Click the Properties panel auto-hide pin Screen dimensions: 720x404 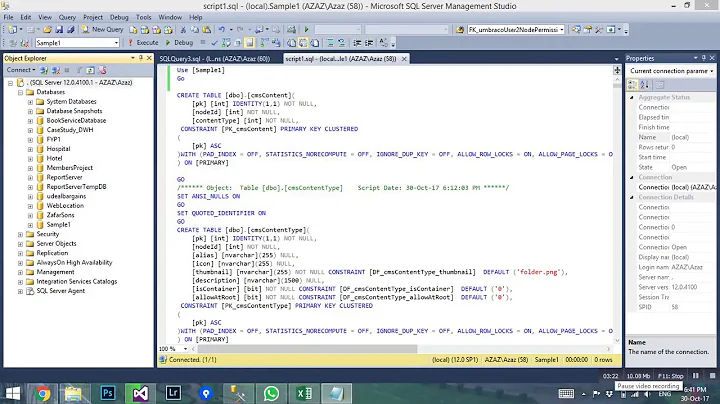coord(703,58)
